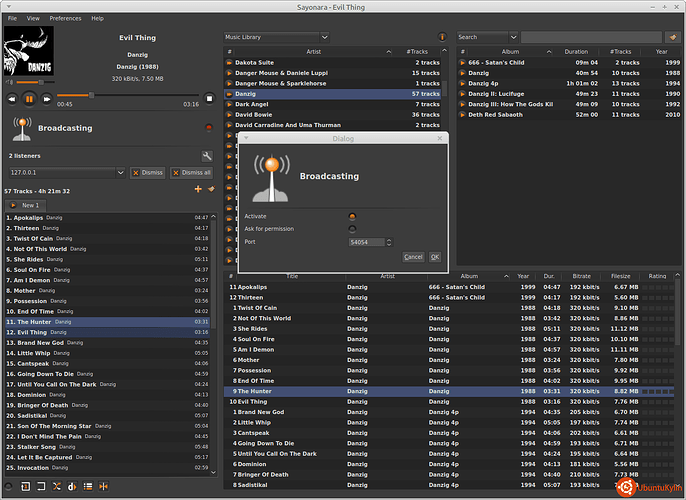
Task: Click play icon next to 666 - Satan's Child
Action: [x=462, y=63]
